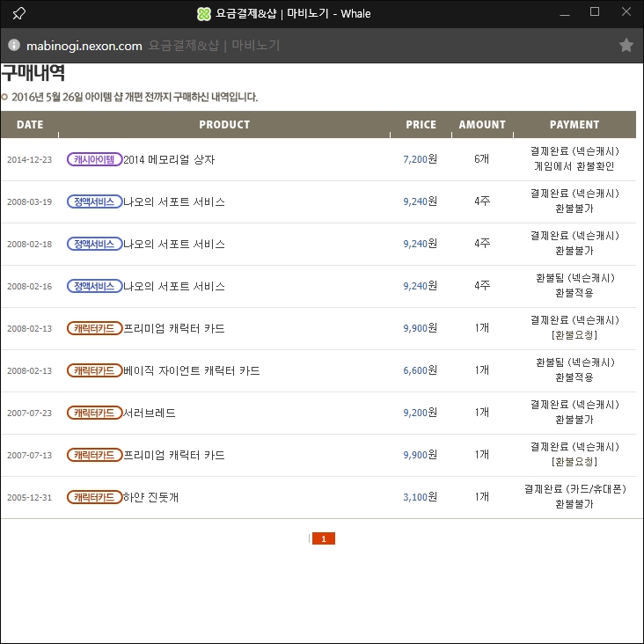Click 나오의 서포트 서비스 in the 2008-02-18 row
The height and width of the screenshot is (644, 644).
pyautogui.click(x=174, y=244)
